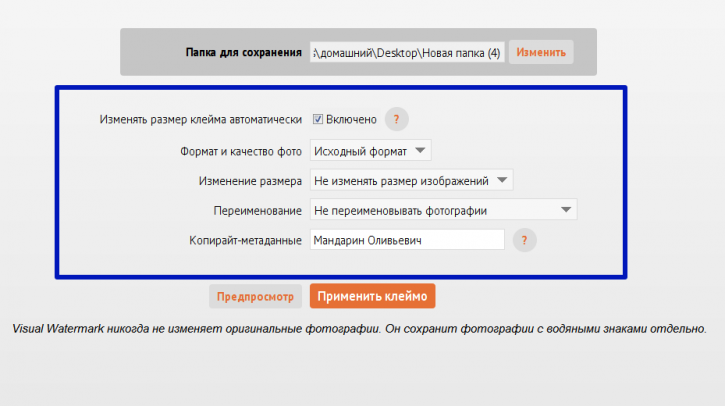Image resolution: width=725 pixels, height=406 pixels.
Task: Click the Изменить button to change the folder
Action: tap(541, 52)
